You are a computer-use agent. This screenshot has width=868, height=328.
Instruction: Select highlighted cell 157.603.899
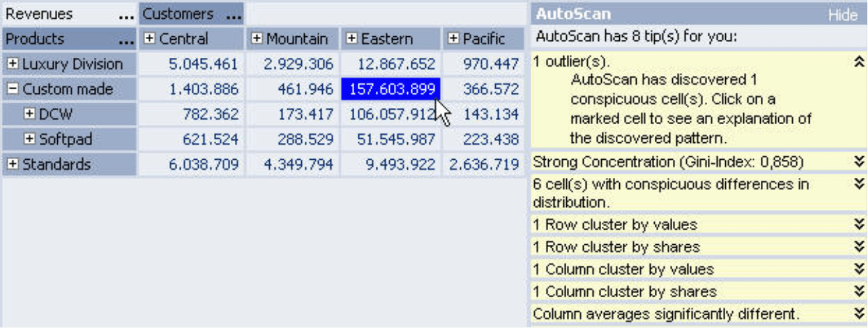click(392, 89)
